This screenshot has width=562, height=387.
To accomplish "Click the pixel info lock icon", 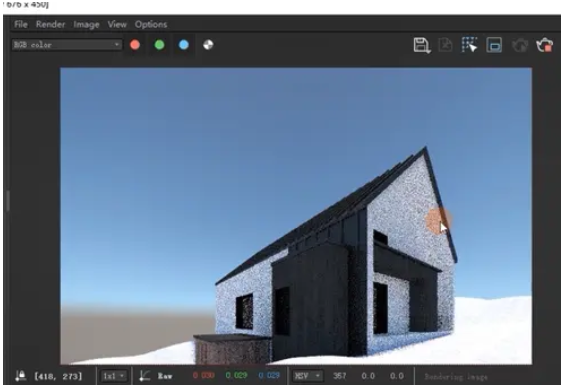I will tap(21, 376).
